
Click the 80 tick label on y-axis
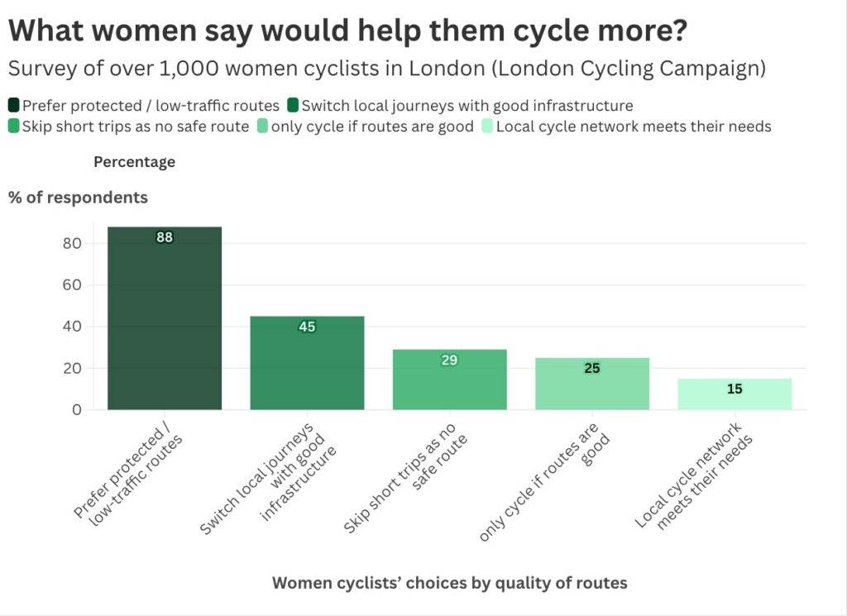(73, 243)
